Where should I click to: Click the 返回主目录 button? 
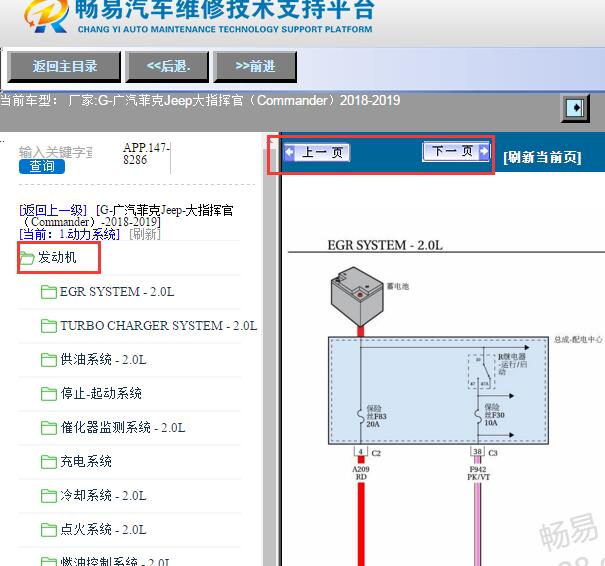(64, 67)
